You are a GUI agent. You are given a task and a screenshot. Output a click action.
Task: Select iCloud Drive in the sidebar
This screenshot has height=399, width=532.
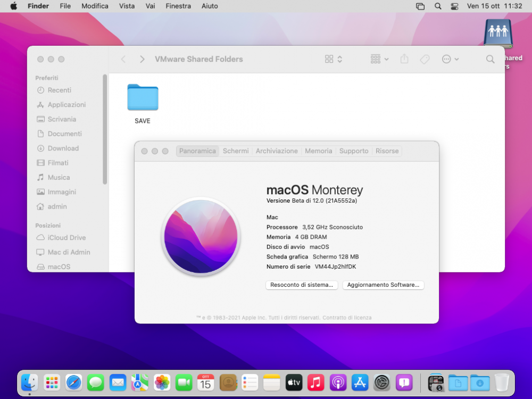point(66,238)
